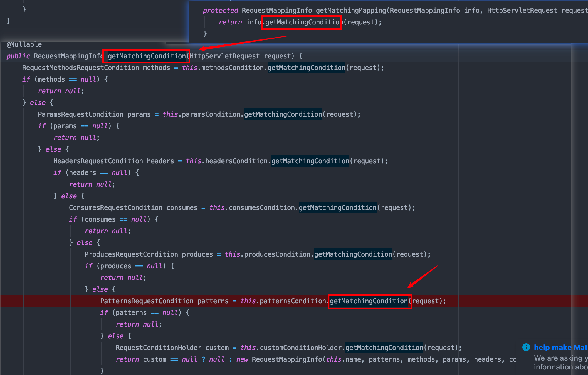
Task: Click the blue info notification icon
Action: click(x=526, y=347)
